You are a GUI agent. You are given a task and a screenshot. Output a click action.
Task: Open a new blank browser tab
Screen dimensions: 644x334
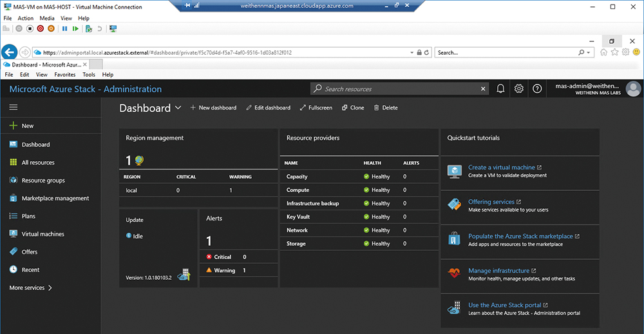96,64
